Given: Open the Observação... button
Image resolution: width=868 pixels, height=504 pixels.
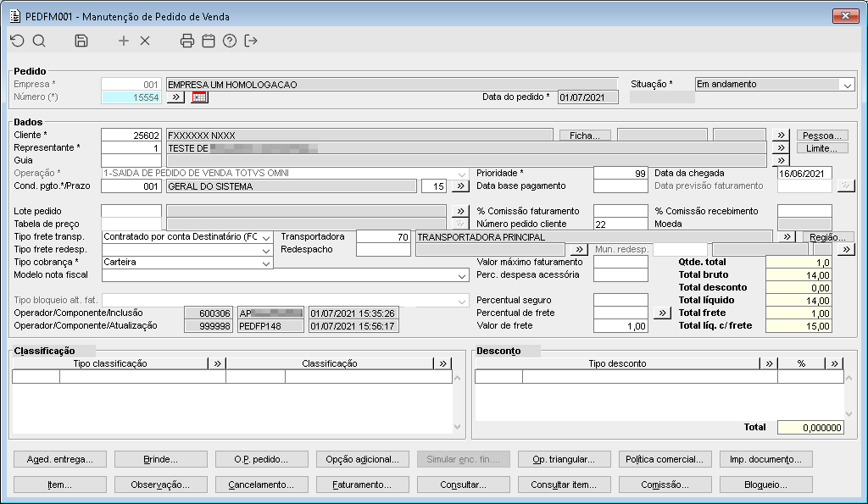Looking at the screenshot, I should click(160, 485).
